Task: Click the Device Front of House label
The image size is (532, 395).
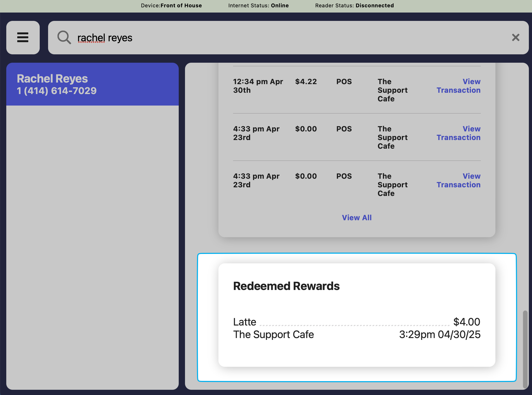Action: (x=171, y=5)
